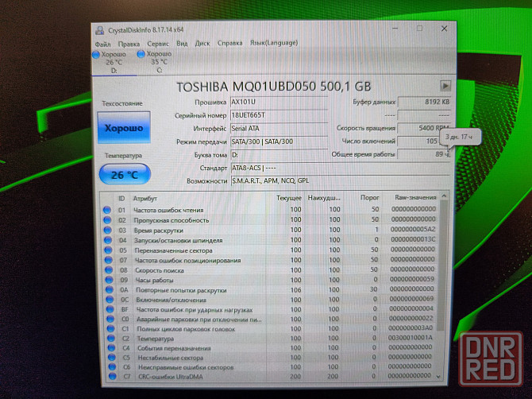Screen dimensions: 532x399
Task: Open the Язык(Language) menu
Action: click(x=273, y=43)
